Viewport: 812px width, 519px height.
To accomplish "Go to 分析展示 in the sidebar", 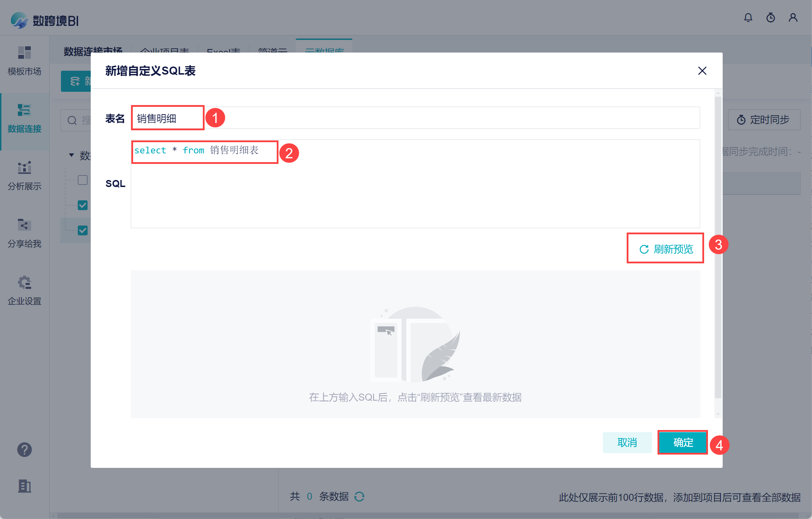I will 24,168.
